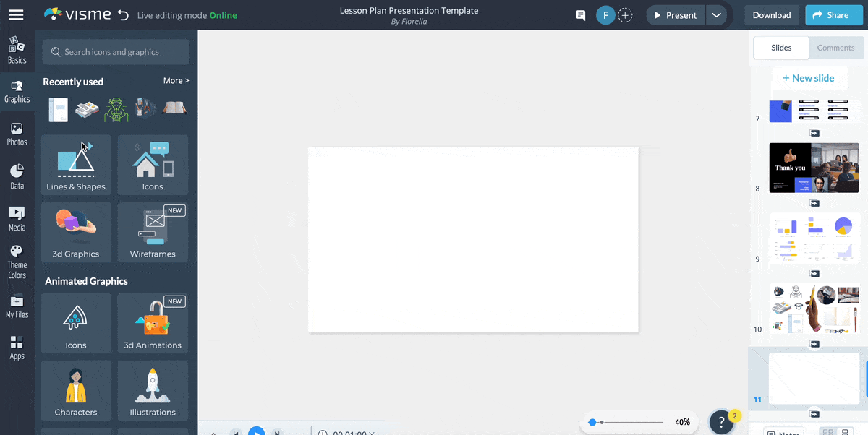Open the comments speech bubble icon
This screenshot has height=435, width=868.
coord(580,15)
